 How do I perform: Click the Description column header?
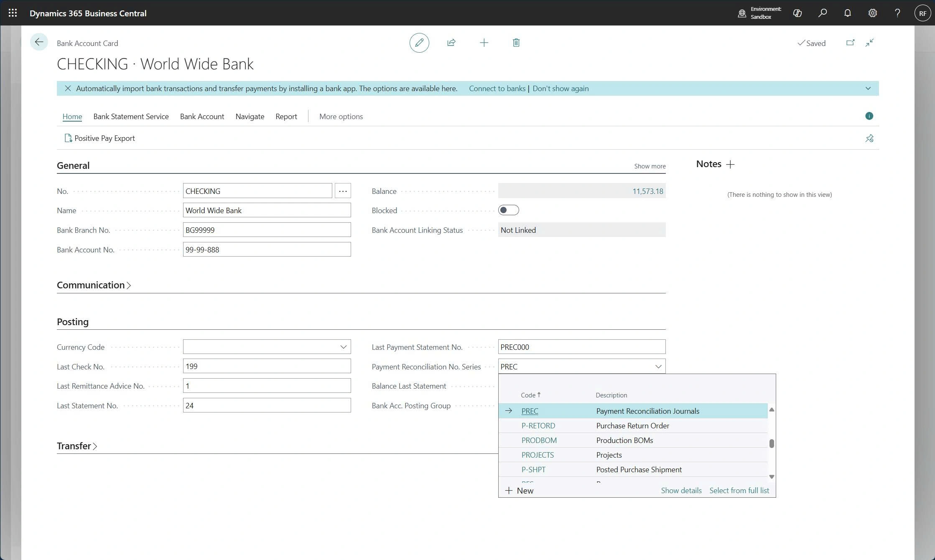611,395
